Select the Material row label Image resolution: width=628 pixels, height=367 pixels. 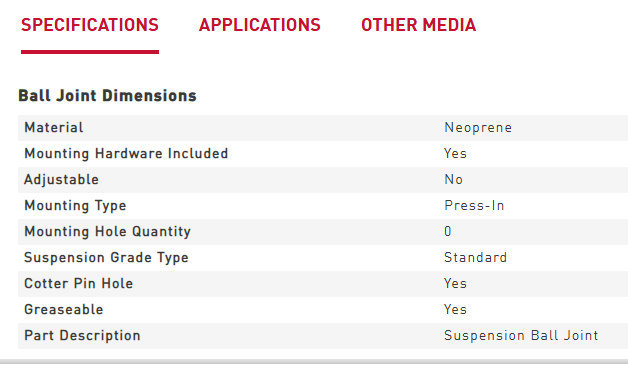coord(54,127)
